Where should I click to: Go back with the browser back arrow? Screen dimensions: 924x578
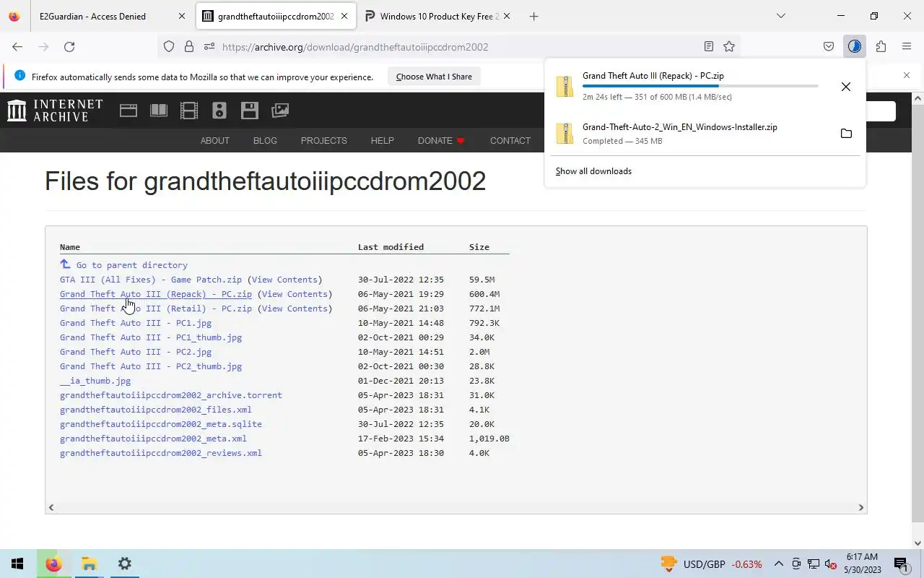coord(17,47)
